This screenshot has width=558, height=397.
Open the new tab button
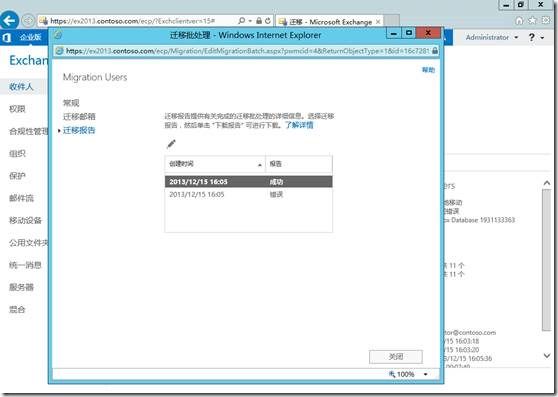[x=391, y=21]
